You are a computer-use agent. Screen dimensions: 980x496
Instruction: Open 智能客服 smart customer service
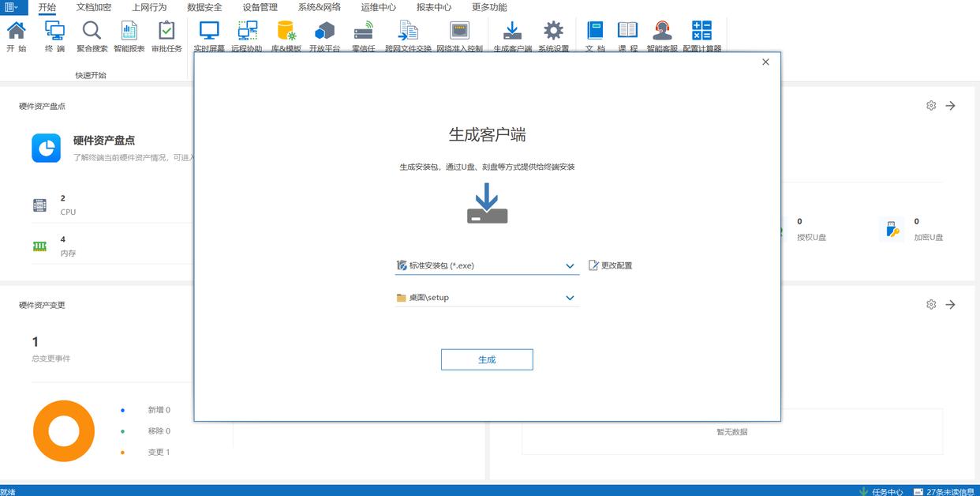[662, 36]
